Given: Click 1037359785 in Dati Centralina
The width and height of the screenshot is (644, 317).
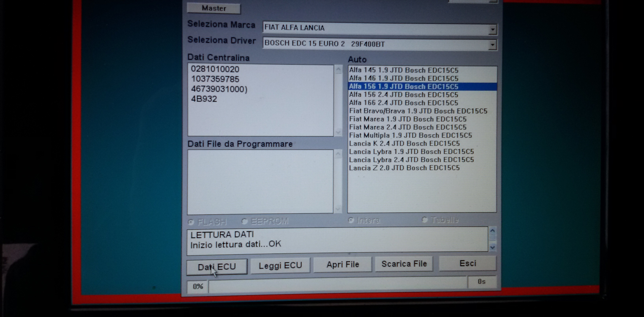Looking at the screenshot, I should (x=215, y=79).
